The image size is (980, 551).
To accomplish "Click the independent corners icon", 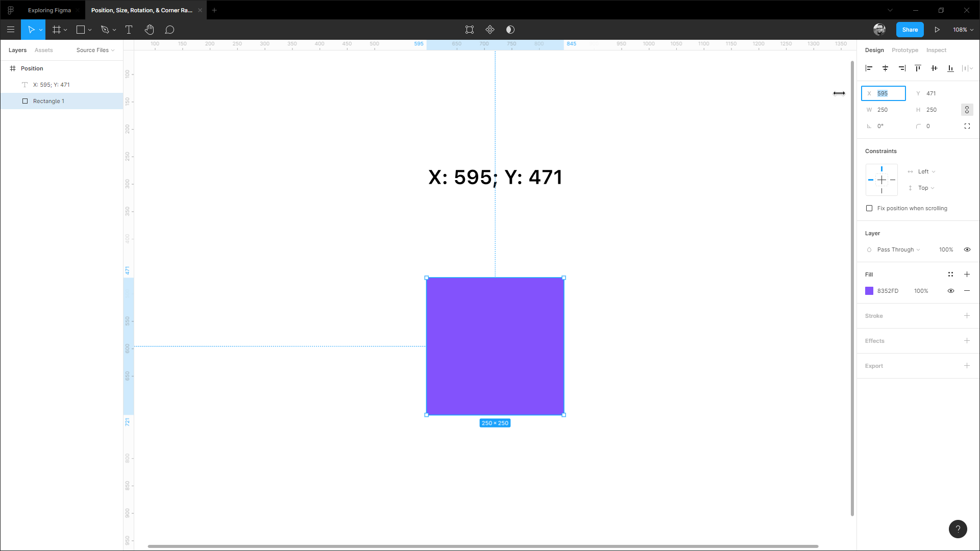I will (967, 126).
